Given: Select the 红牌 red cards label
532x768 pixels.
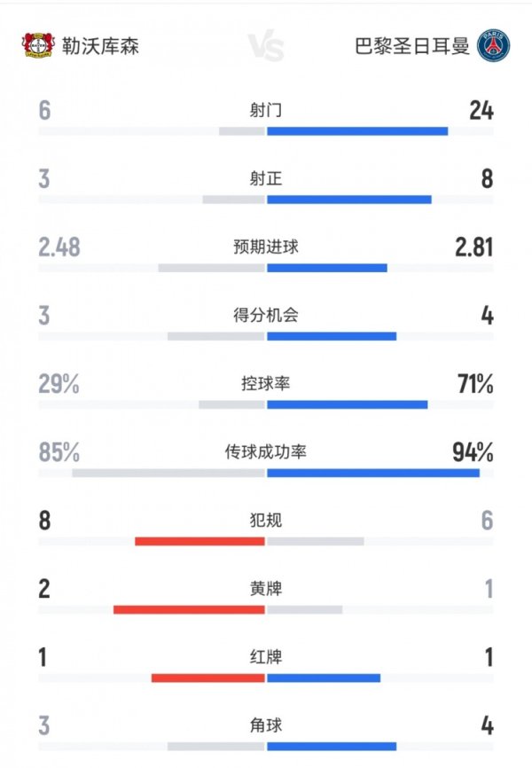Looking at the screenshot, I should coord(266,657).
